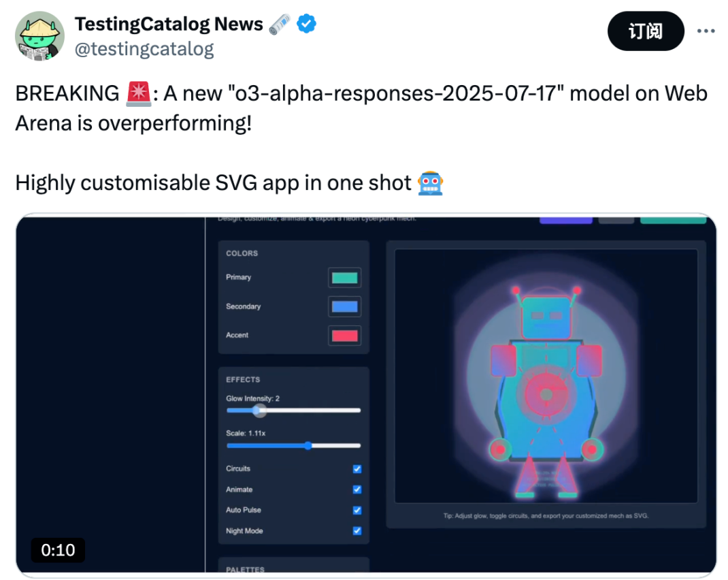Toggle the Circuits checkbox

357,469
